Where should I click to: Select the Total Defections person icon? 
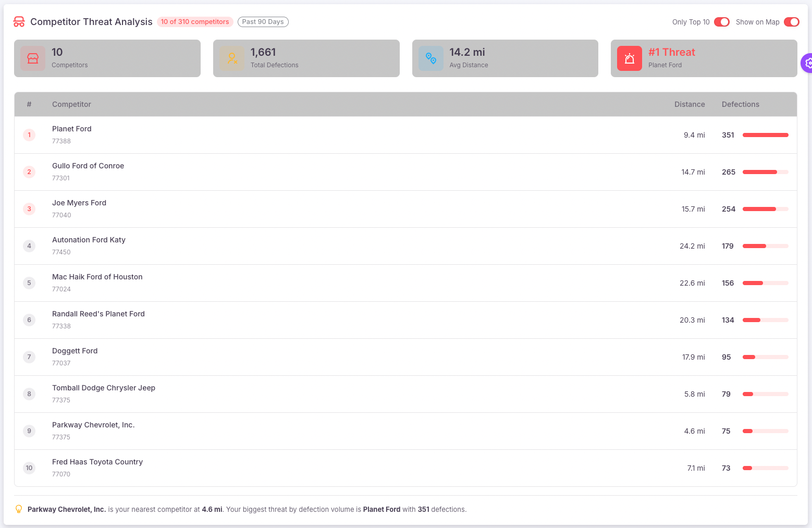[x=232, y=58]
